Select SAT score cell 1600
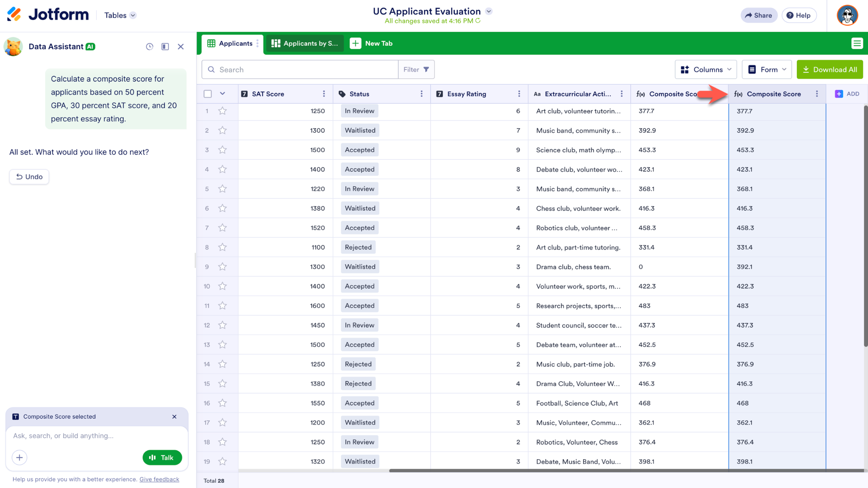This screenshot has width=868, height=488. pos(286,306)
